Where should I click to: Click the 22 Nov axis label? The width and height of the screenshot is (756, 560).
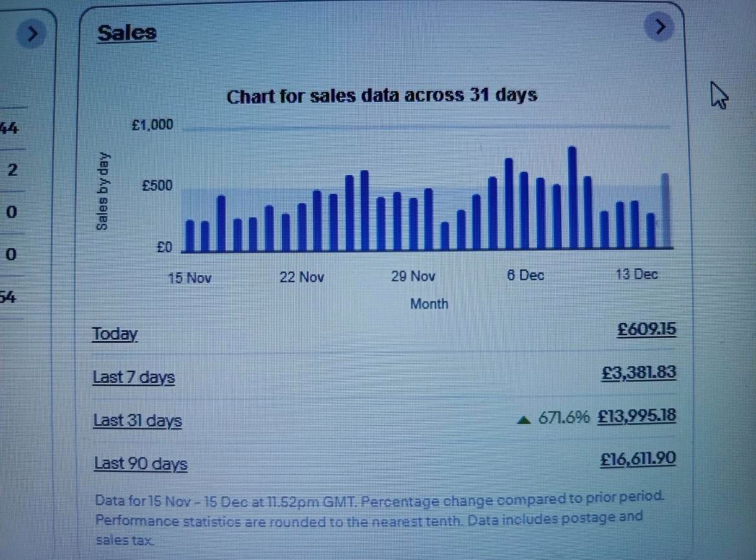coord(302,277)
